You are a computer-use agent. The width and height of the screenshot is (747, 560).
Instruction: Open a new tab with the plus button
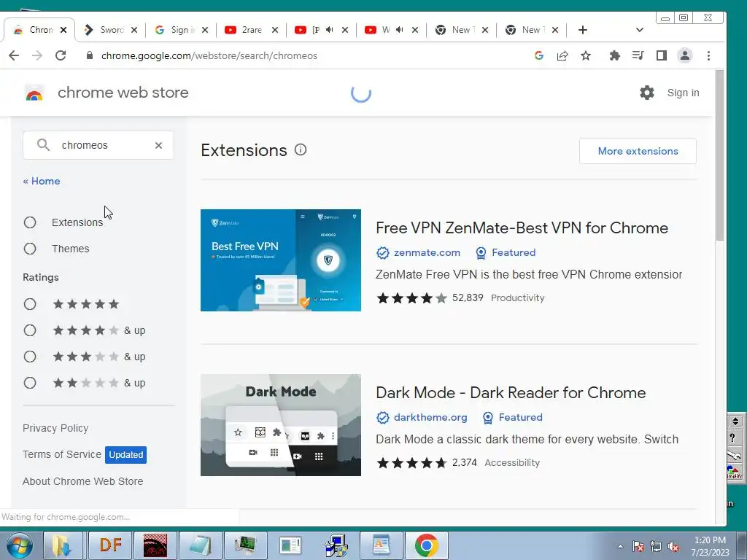point(582,30)
